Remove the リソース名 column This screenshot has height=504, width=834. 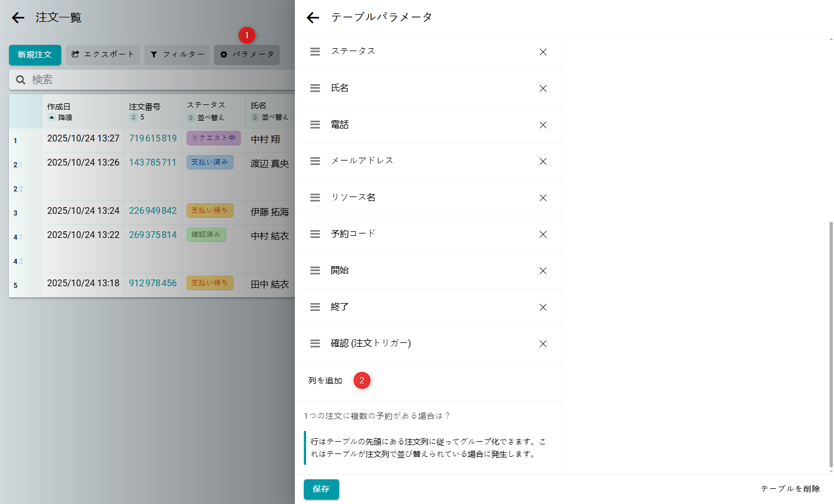[543, 198]
